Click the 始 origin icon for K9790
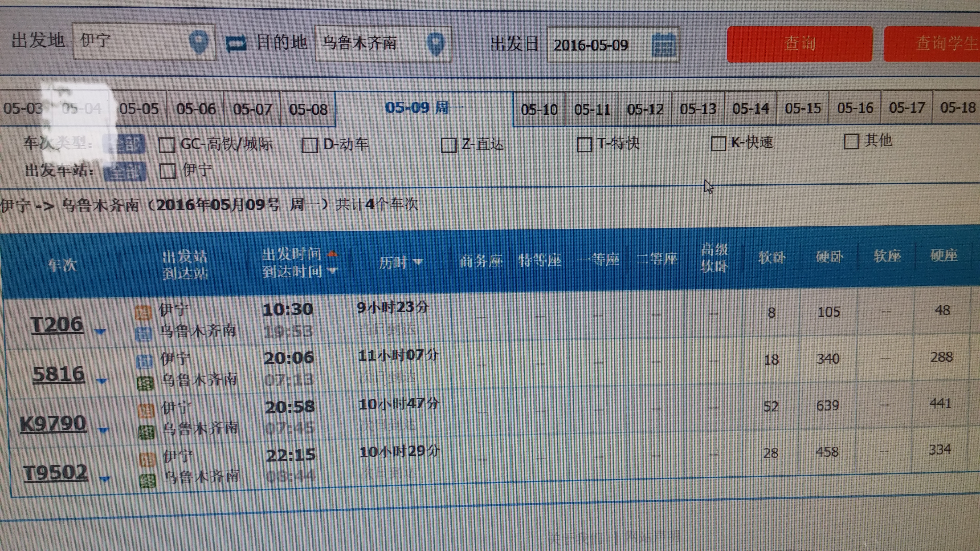 (x=146, y=411)
